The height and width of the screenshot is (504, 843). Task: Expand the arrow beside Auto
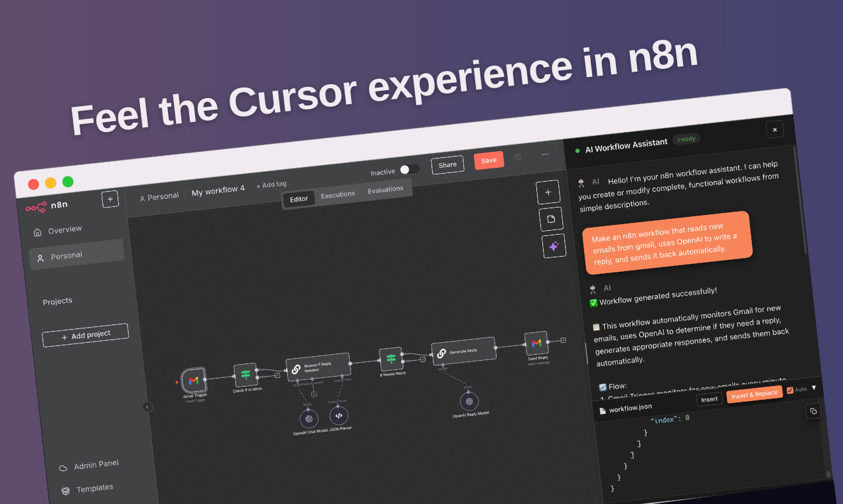point(814,388)
